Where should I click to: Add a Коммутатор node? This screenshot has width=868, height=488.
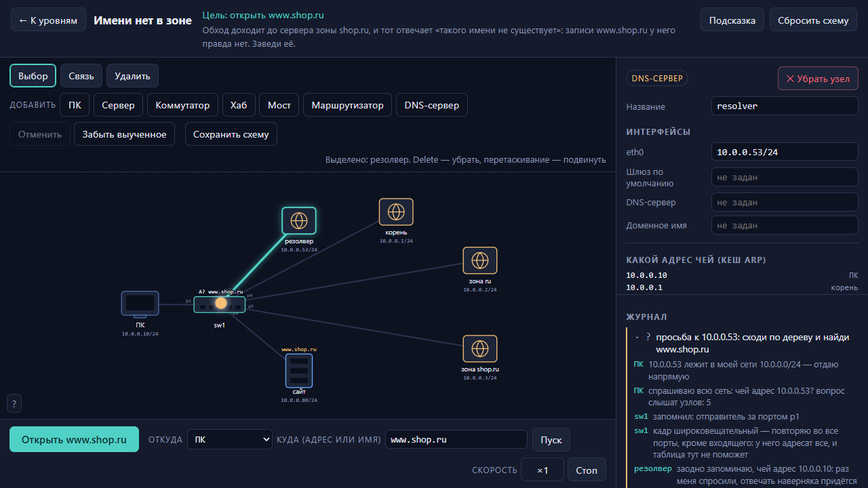(183, 105)
